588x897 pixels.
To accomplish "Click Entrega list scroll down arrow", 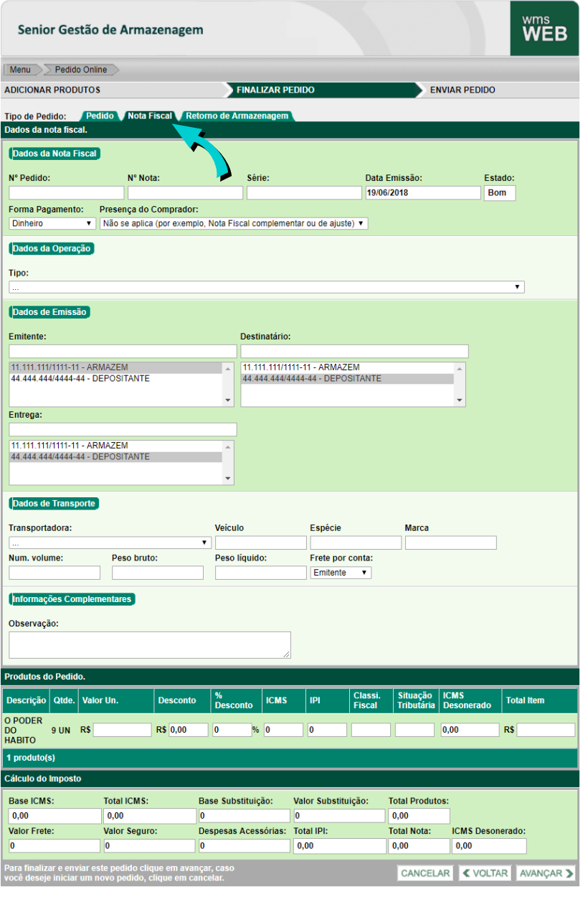I will [228, 479].
